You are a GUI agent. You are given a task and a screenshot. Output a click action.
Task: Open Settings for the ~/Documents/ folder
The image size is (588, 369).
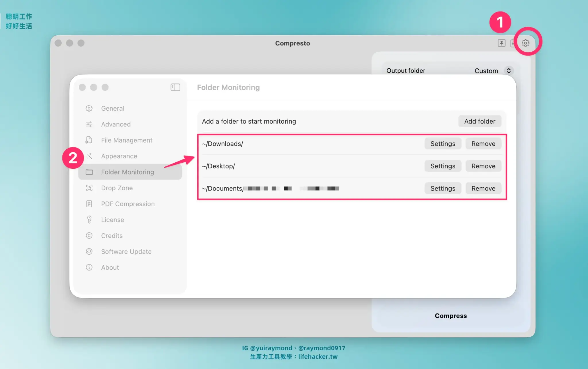(442, 189)
